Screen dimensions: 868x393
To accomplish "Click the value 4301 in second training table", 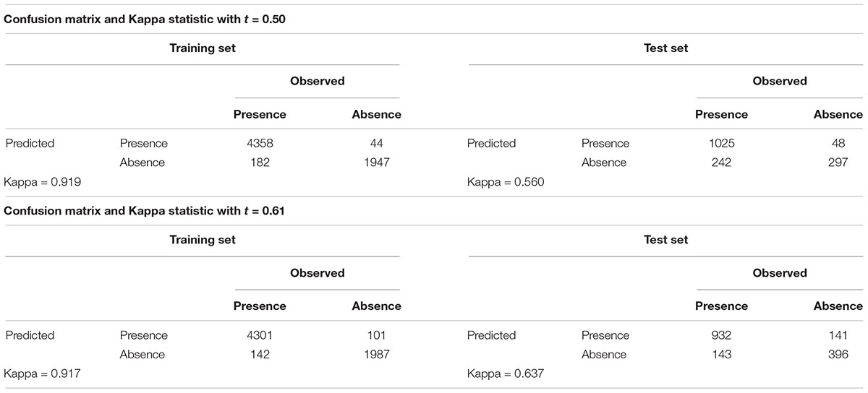I will (x=260, y=335).
